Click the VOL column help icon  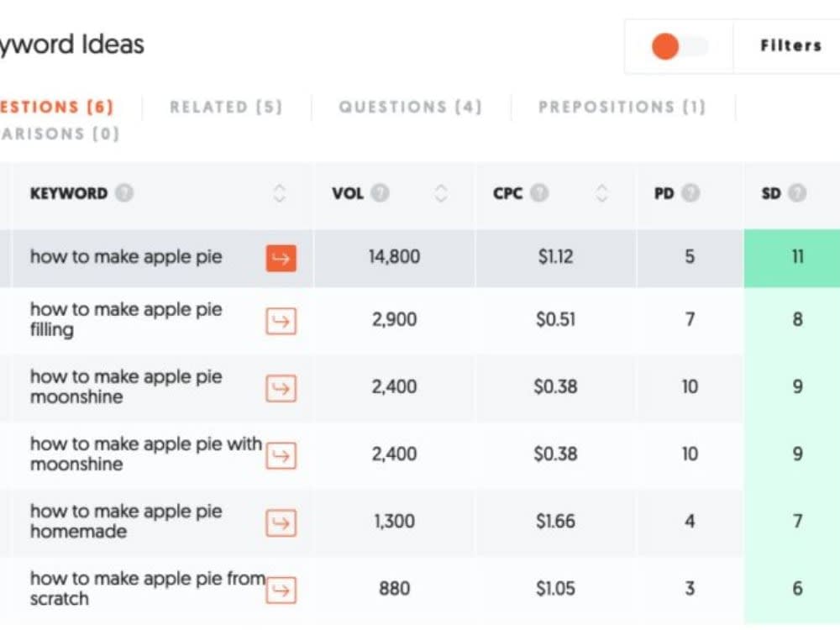coord(381,193)
